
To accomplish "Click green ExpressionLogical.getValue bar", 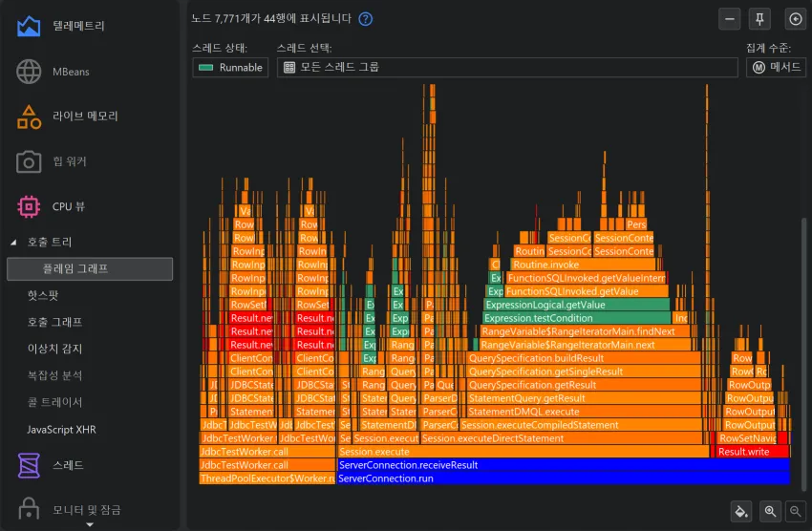I will click(x=576, y=305).
